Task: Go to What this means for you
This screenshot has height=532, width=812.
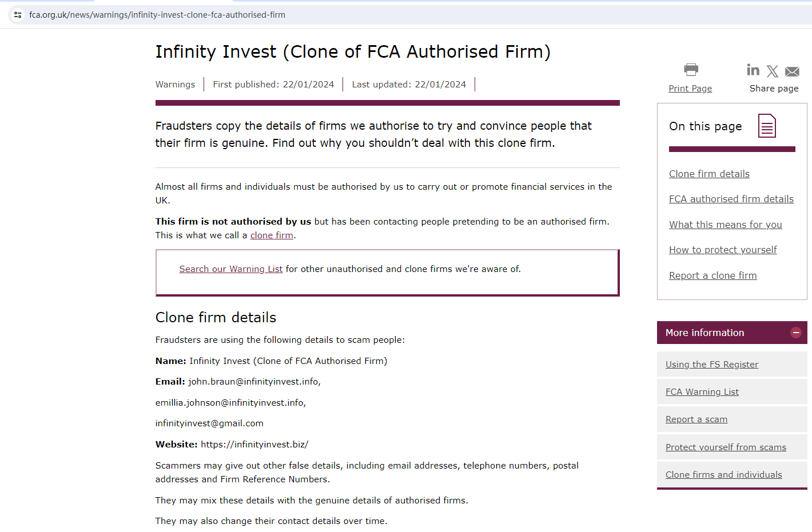Action: [725, 225]
